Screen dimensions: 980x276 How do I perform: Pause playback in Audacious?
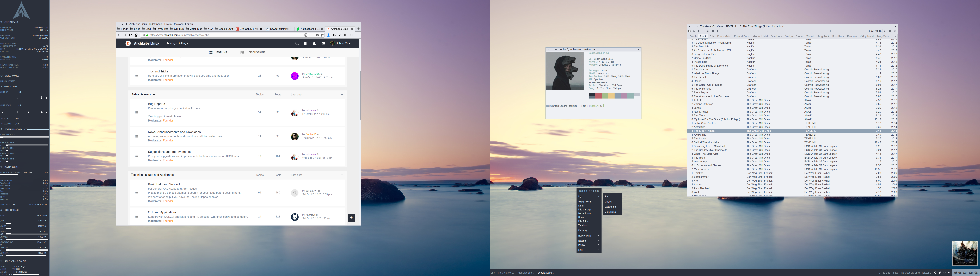click(x=713, y=31)
